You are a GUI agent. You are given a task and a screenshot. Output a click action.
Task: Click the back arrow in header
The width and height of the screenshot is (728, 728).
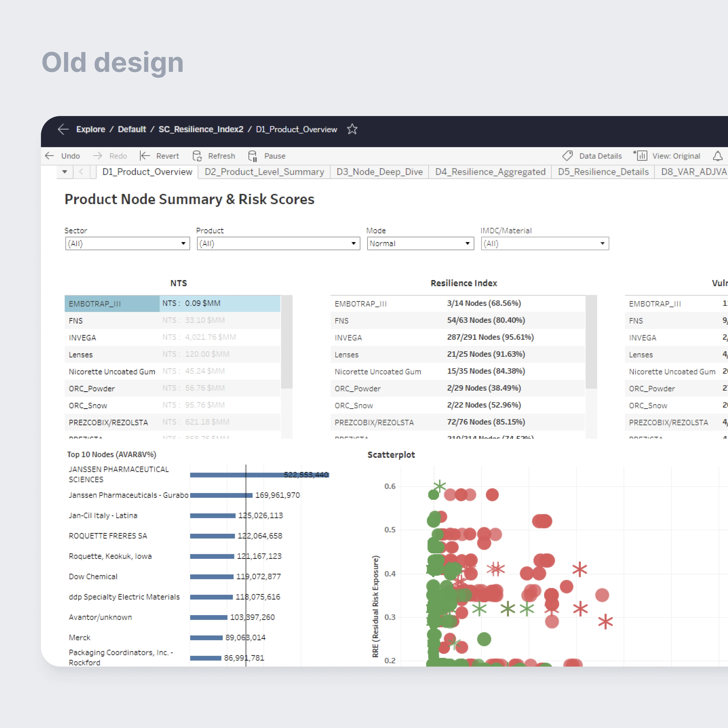(x=63, y=129)
